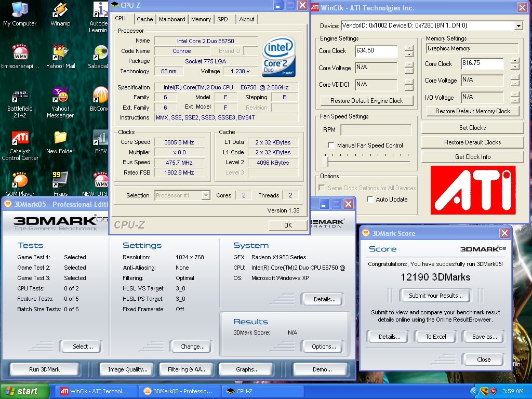Screen dimensions: 532x399
Task: Open the Catalyst Control Center desktop icon
Action: click(x=20, y=146)
